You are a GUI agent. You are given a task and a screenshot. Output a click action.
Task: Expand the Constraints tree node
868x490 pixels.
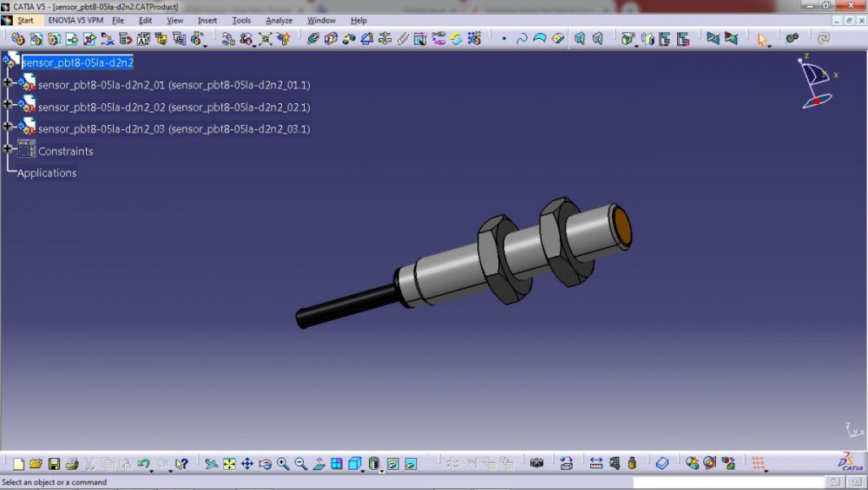(8, 149)
